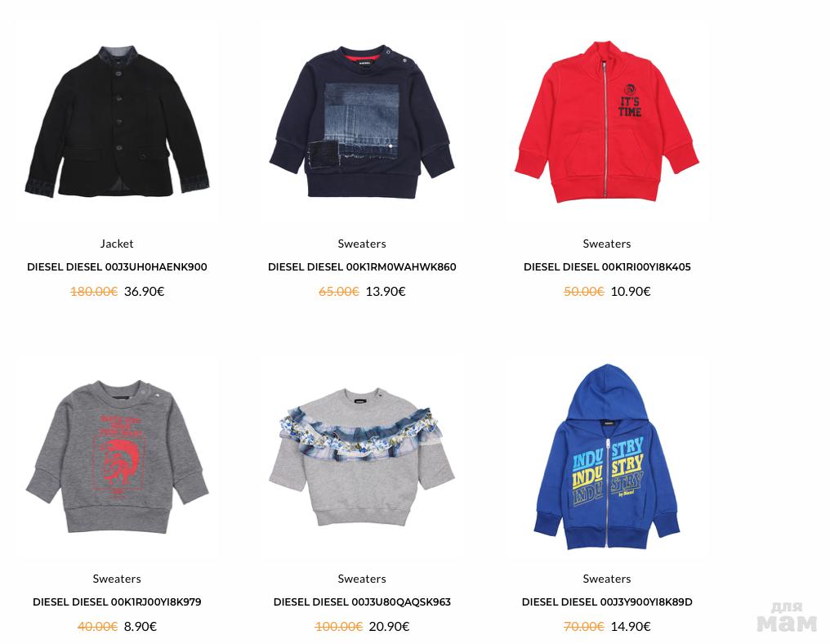
Task: Open the black Diesel jacket image
Action: (x=117, y=121)
